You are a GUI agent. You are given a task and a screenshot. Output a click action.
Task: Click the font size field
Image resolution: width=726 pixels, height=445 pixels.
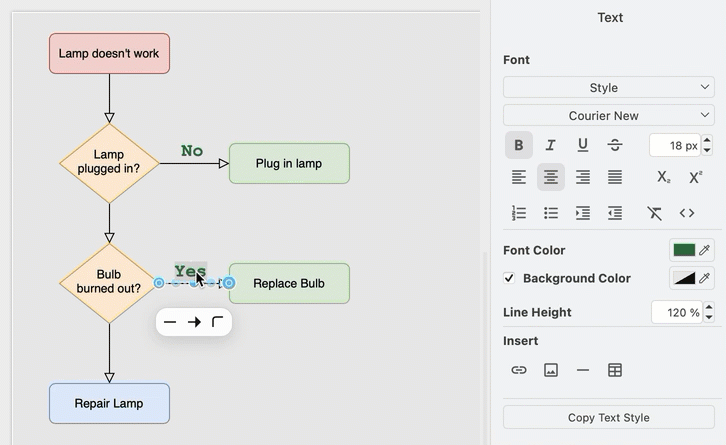pos(676,145)
